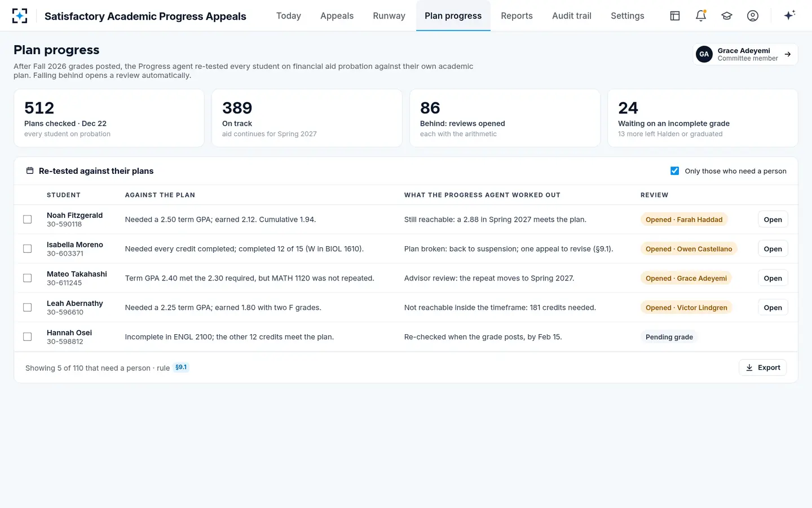The height and width of the screenshot is (508, 812).
Task: Click the Opened · Grace Adeyemi badge
Action: (x=686, y=278)
